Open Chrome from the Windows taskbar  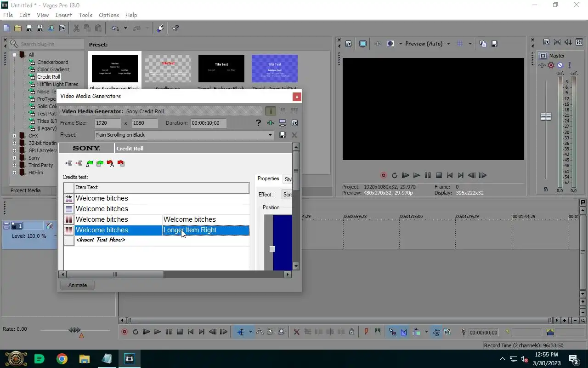(62, 359)
